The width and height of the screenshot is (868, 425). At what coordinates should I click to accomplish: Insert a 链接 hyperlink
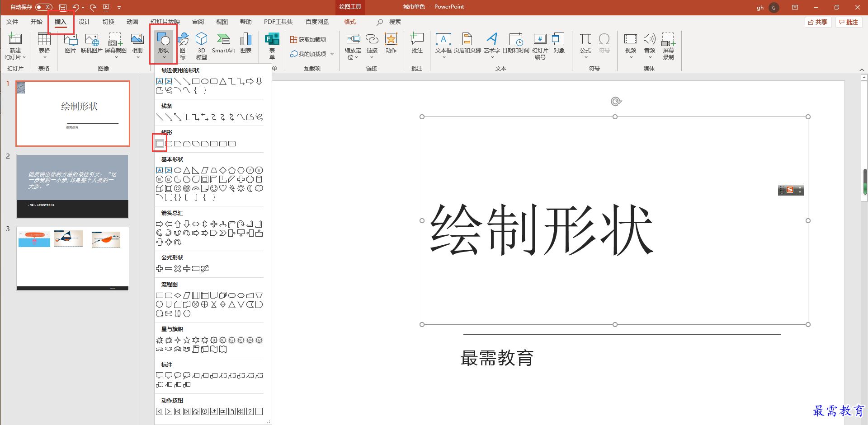point(372,46)
